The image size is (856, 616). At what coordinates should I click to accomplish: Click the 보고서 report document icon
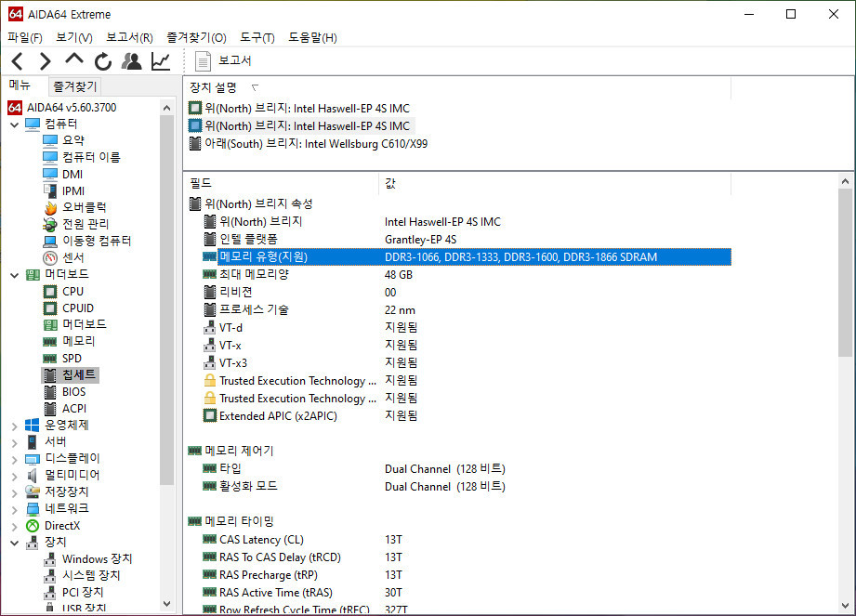[204, 61]
